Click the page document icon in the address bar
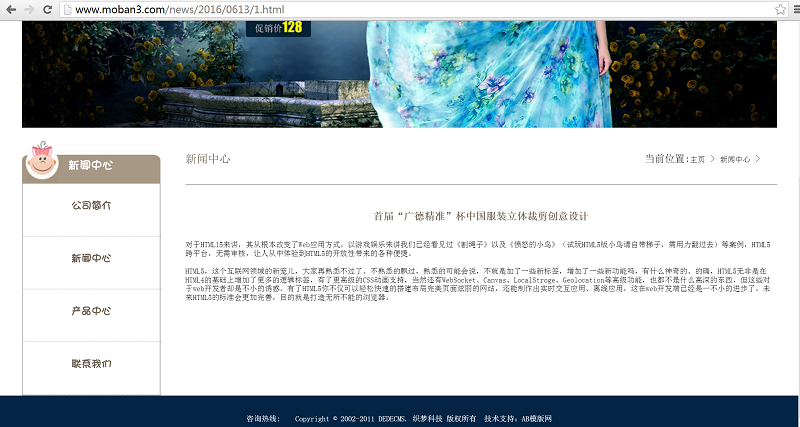This screenshot has width=800, height=427. point(67,9)
